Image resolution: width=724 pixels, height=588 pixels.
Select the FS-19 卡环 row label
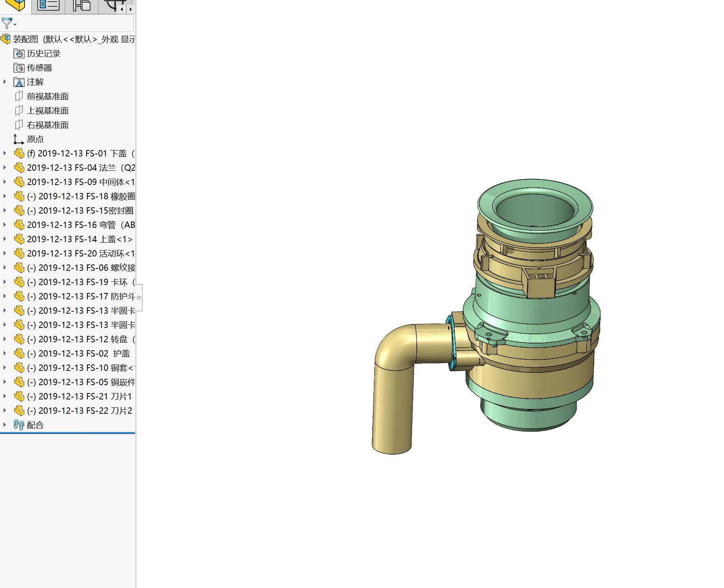(81, 282)
